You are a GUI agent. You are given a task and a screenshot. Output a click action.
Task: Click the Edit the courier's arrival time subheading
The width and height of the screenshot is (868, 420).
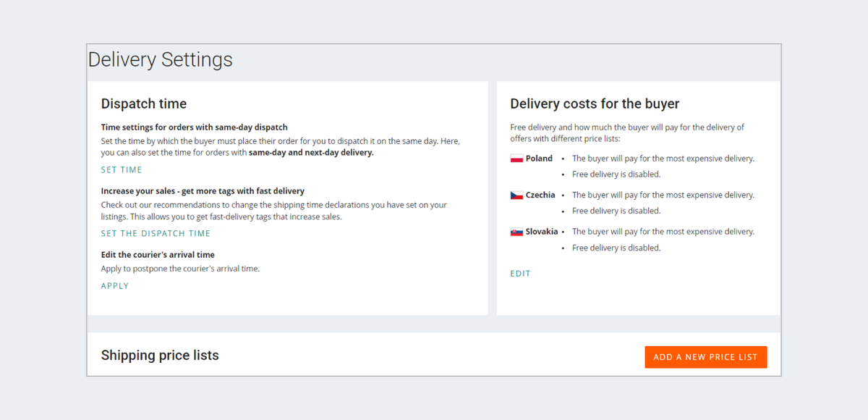coord(158,255)
